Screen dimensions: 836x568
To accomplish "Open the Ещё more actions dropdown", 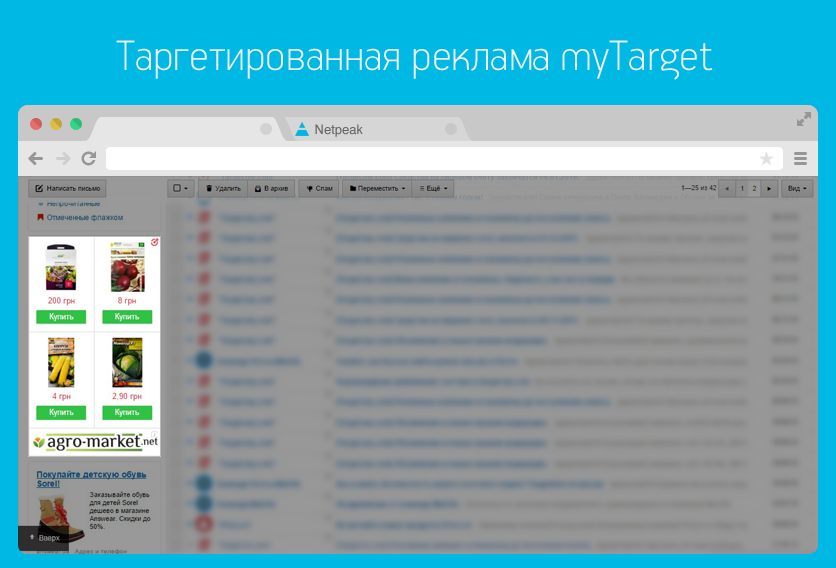I will 433,188.
